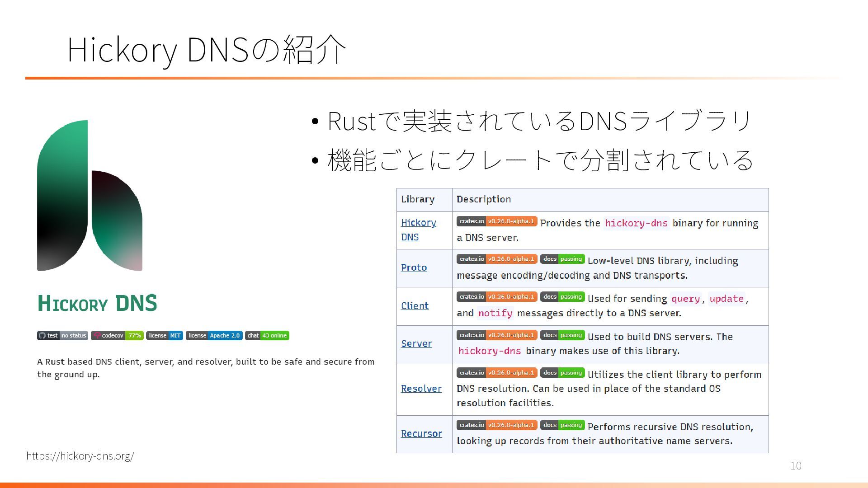
Task: Click docs passing badge in Client row
Action: [x=562, y=297]
